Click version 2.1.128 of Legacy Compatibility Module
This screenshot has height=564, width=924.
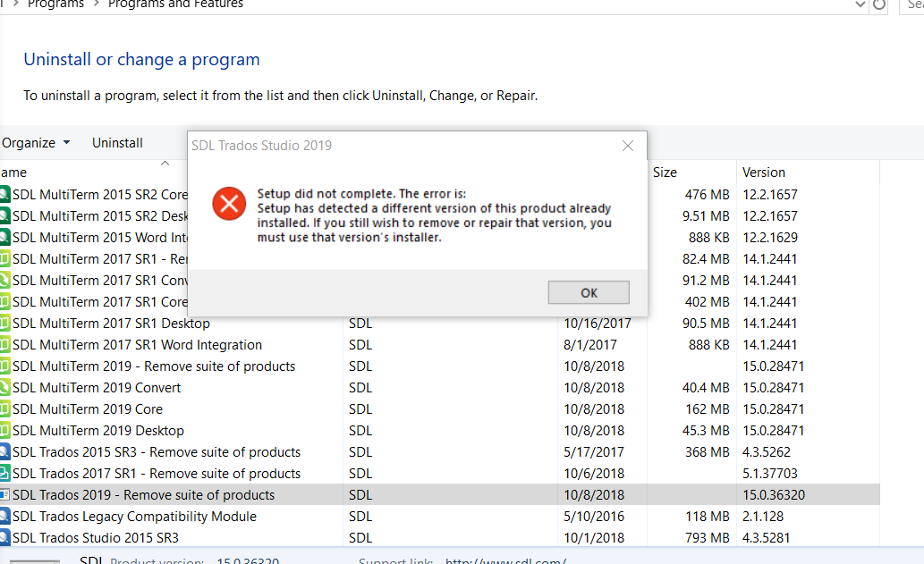pyautogui.click(x=762, y=517)
